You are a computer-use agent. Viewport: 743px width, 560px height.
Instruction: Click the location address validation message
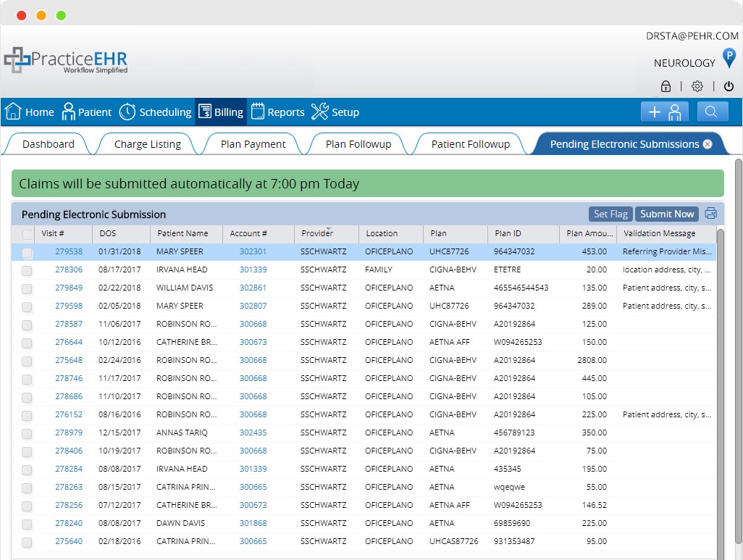point(666,269)
